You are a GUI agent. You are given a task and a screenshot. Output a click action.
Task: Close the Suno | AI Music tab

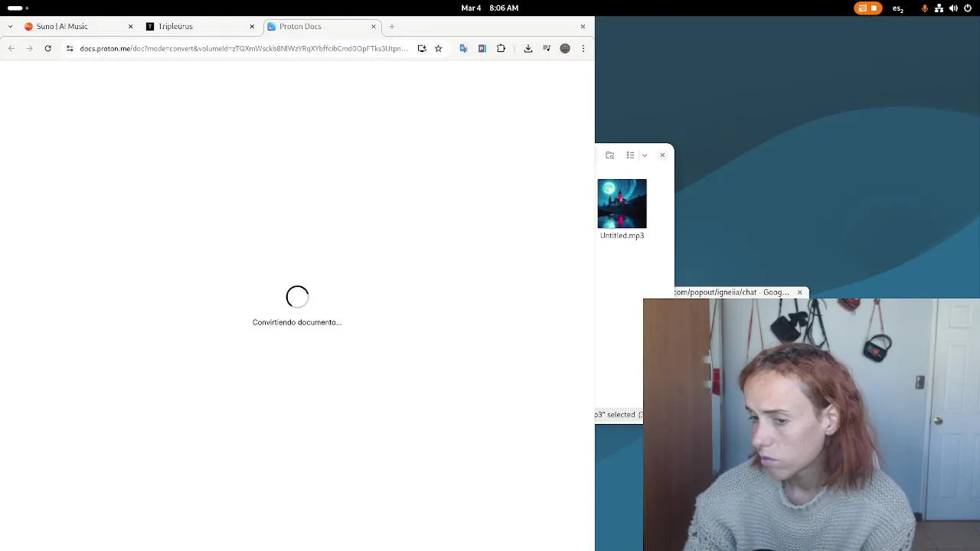coord(130,26)
